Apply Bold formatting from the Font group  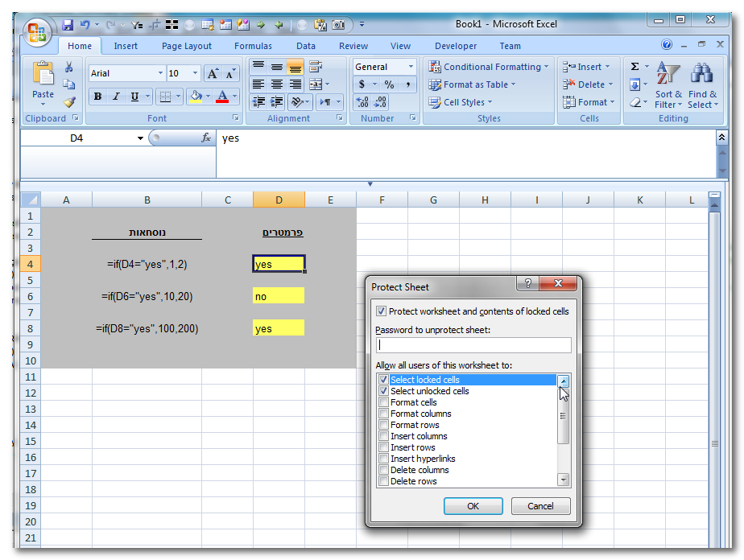pos(97,97)
